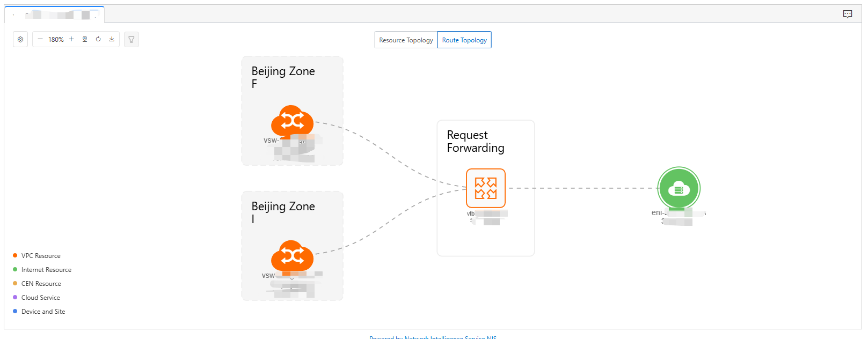The width and height of the screenshot is (868, 339).
Task: Select the vSwitch icon in Beijing Zone F
Action: tap(292, 121)
